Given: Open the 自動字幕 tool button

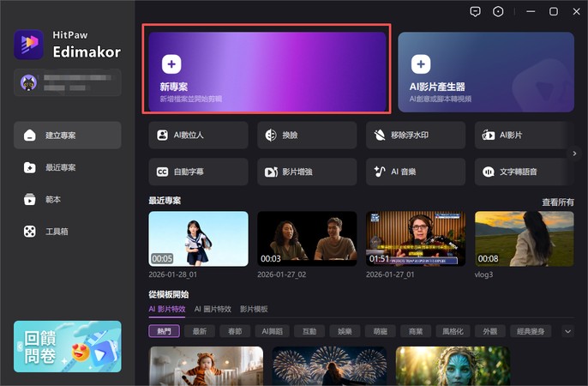Looking at the screenshot, I should [198, 172].
